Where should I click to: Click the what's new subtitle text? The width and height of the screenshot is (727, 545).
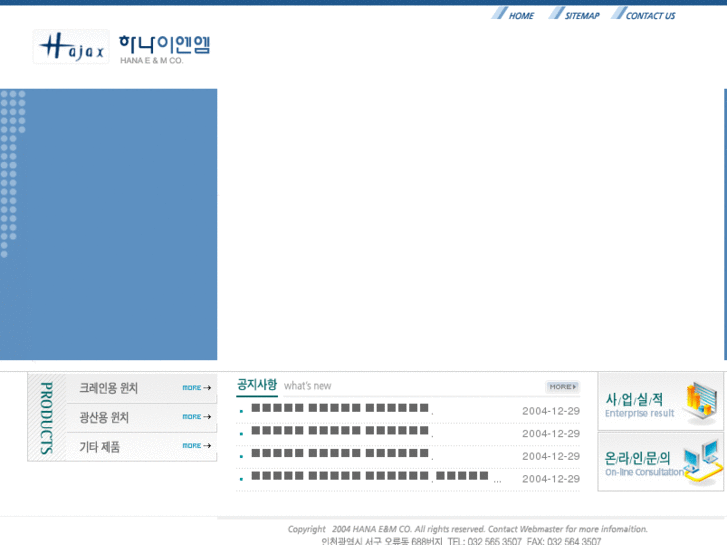coord(307,386)
